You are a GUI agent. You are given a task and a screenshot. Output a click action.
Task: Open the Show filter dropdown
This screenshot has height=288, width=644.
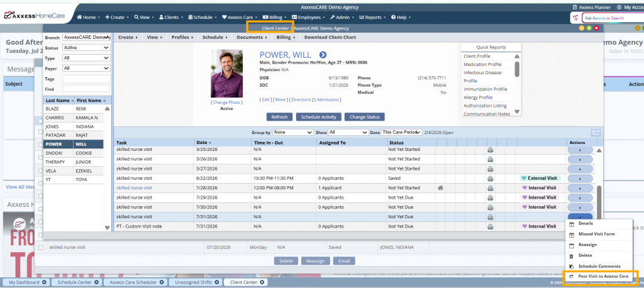tap(348, 132)
